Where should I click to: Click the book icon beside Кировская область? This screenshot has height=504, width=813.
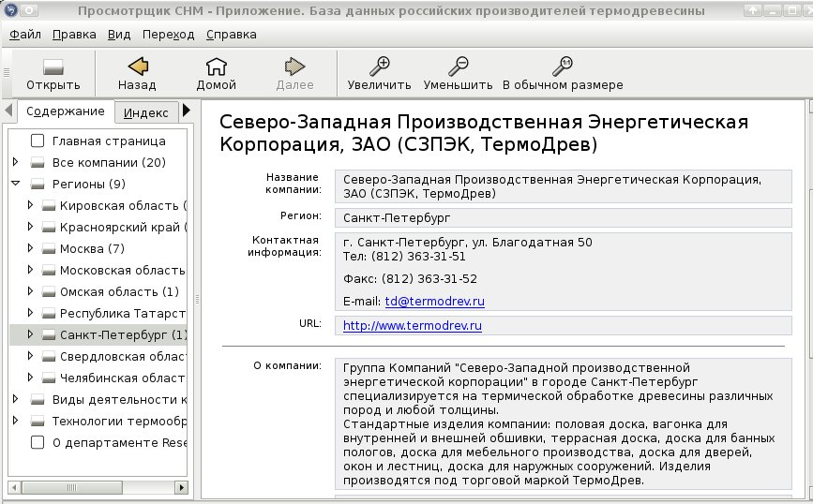(49, 206)
